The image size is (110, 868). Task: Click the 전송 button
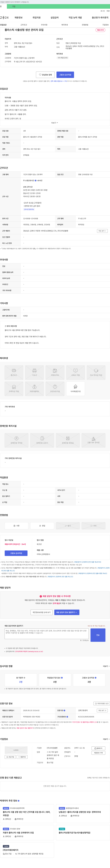(98, 635)
